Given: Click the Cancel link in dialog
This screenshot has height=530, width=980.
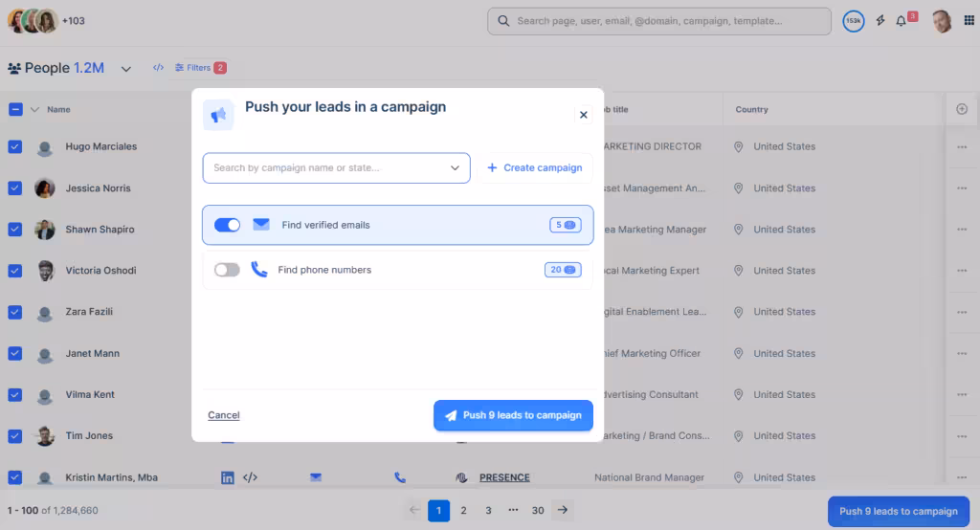Looking at the screenshot, I should point(224,415).
